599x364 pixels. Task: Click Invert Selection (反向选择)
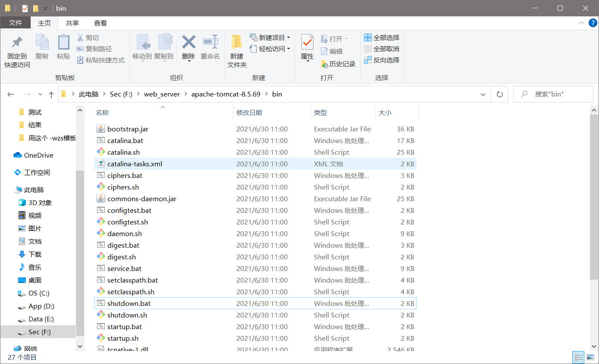coord(382,60)
